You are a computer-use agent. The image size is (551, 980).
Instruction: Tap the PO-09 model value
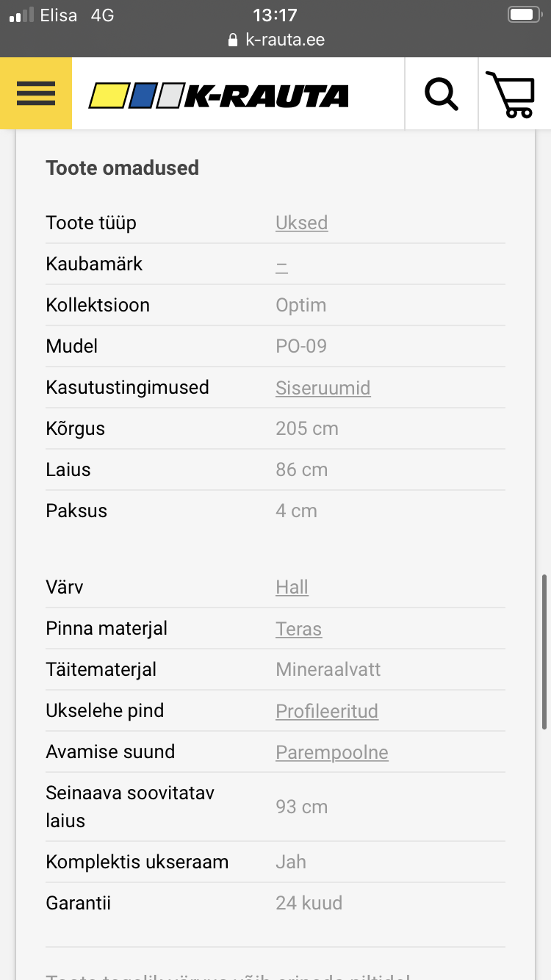pyautogui.click(x=300, y=346)
